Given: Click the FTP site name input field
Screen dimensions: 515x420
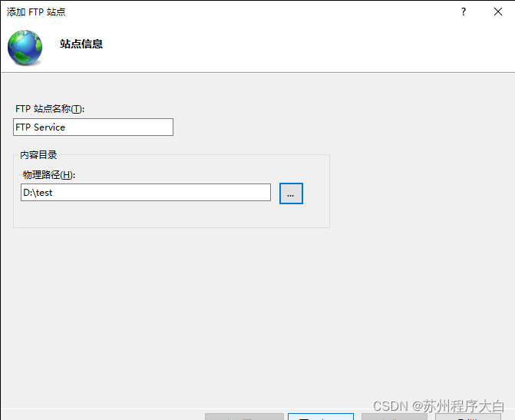Looking at the screenshot, I should pyautogui.click(x=93, y=127).
